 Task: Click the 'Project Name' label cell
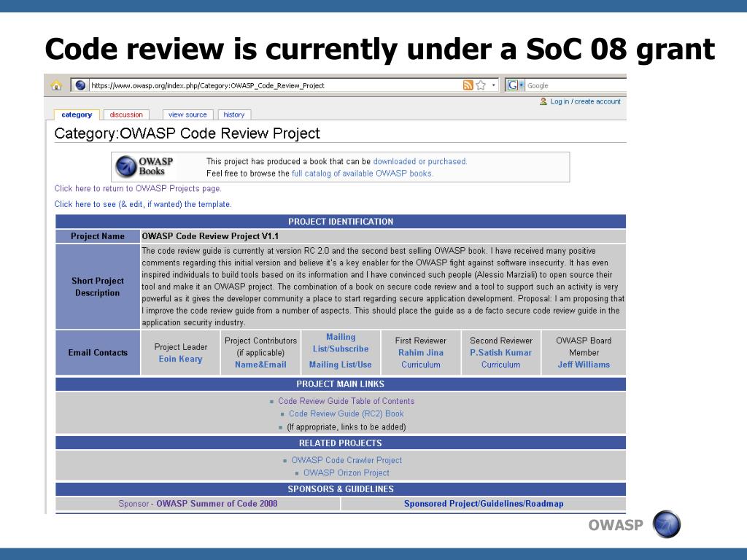(98, 236)
